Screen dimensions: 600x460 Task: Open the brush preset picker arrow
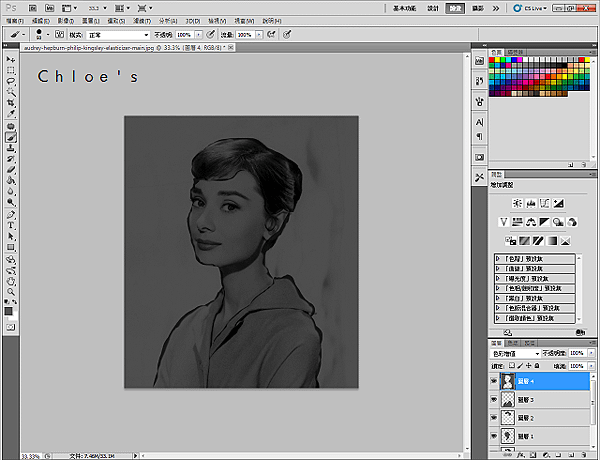tap(48, 34)
